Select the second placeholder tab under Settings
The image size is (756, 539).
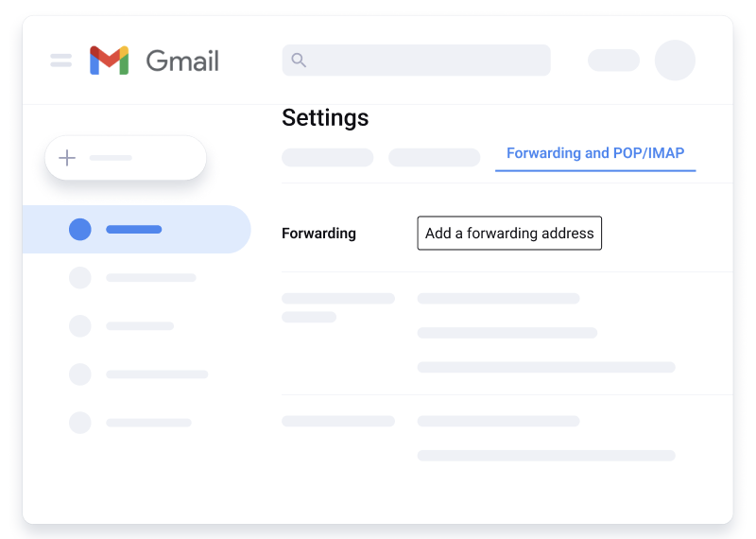pyautogui.click(x=434, y=157)
